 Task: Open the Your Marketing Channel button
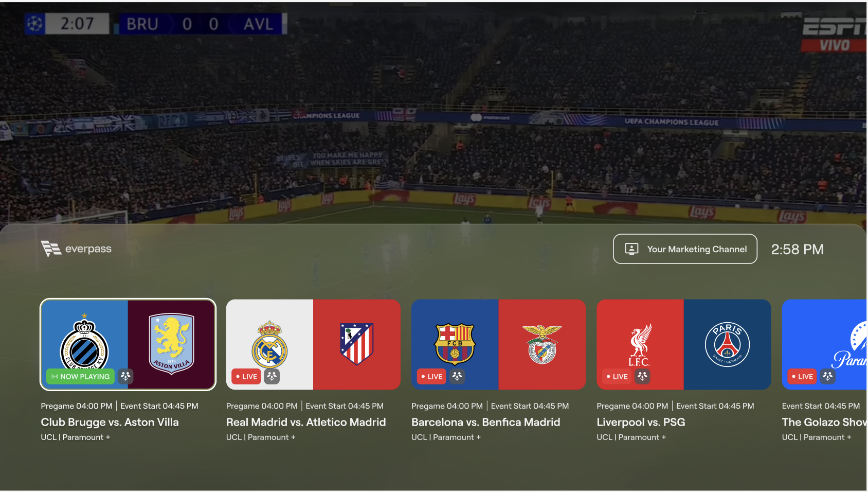tap(685, 249)
